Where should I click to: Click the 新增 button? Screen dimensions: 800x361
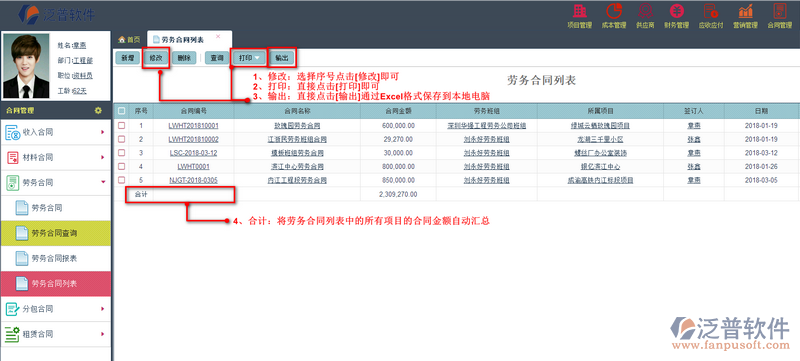tap(128, 58)
